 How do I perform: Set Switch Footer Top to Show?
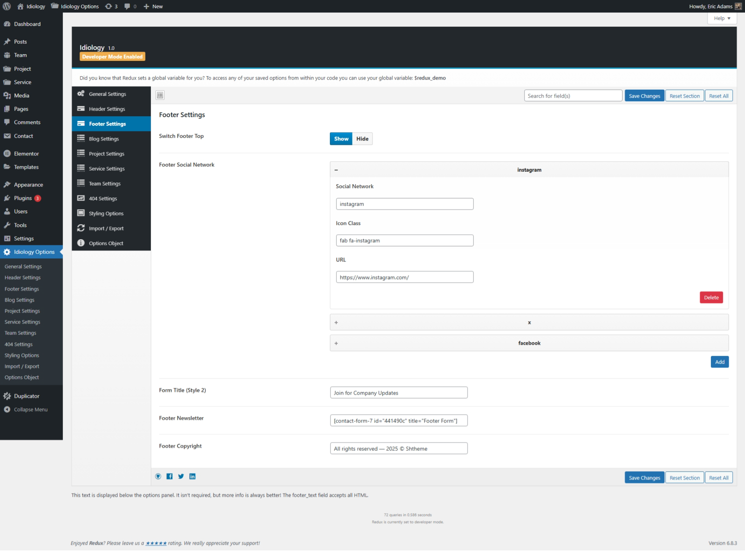pos(341,139)
